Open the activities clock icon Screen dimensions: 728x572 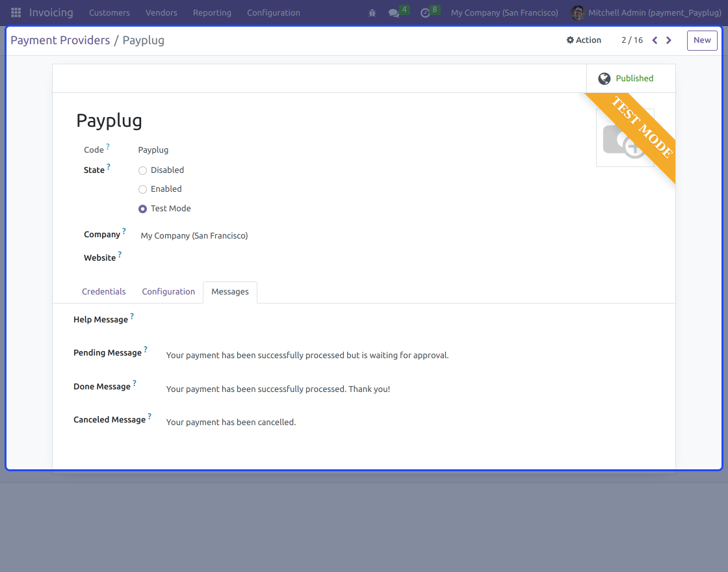425,13
